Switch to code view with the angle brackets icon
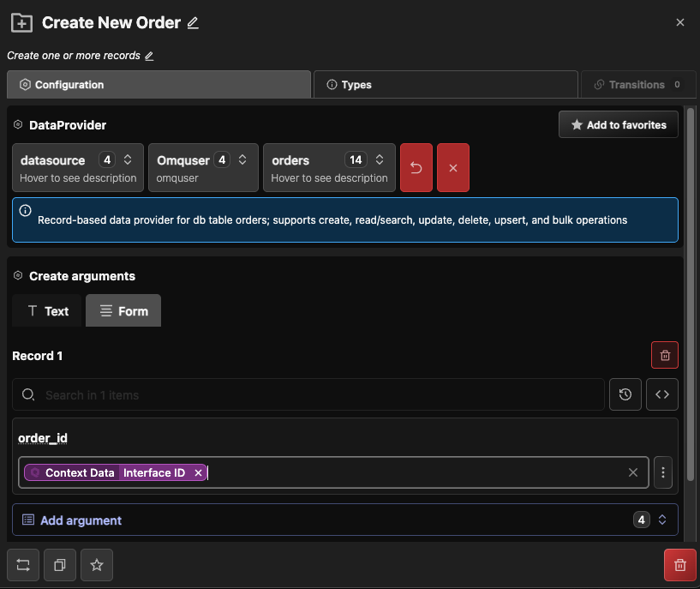 (662, 394)
